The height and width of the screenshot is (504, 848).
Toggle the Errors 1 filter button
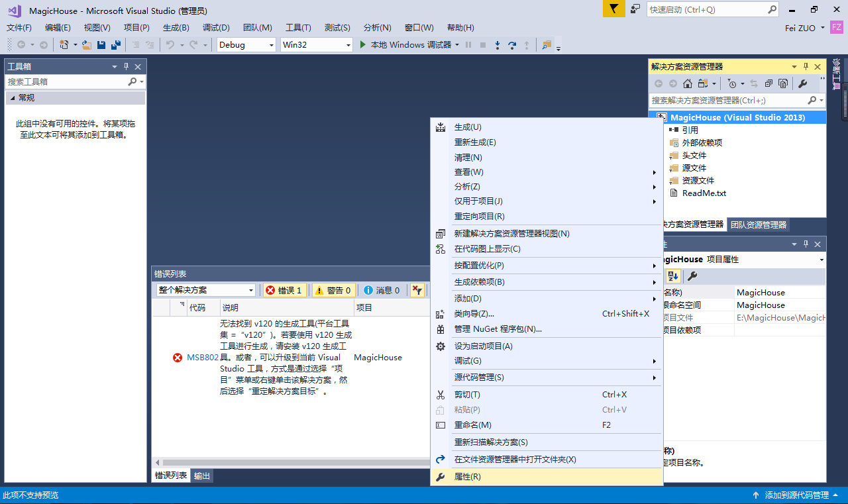click(x=284, y=290)
